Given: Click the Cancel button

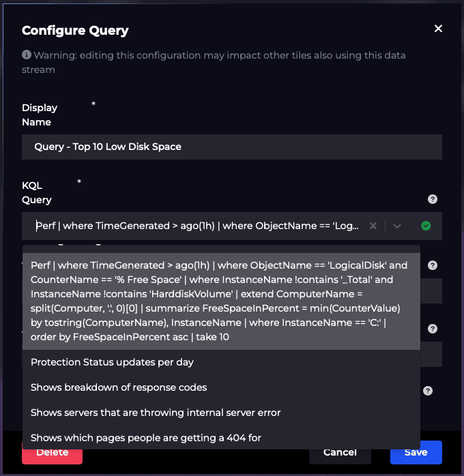Looking at the screenshot, I should [340, 452].
